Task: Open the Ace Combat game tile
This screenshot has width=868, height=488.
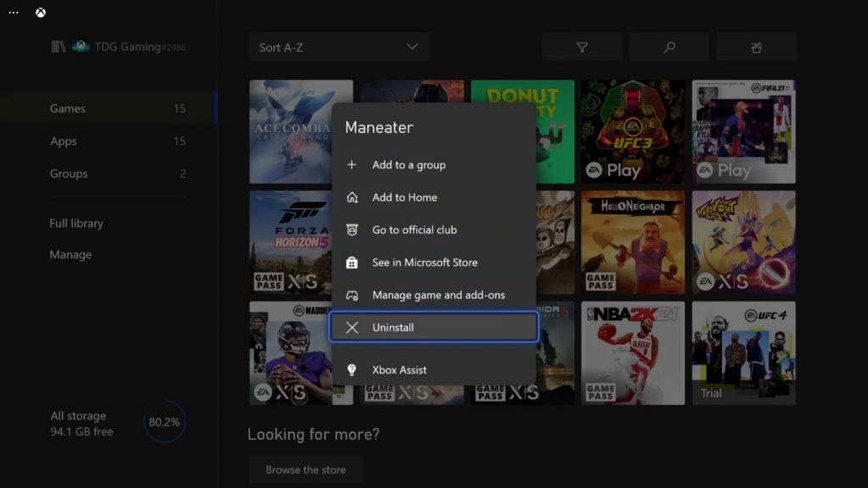Action: [x=291, y=131]
